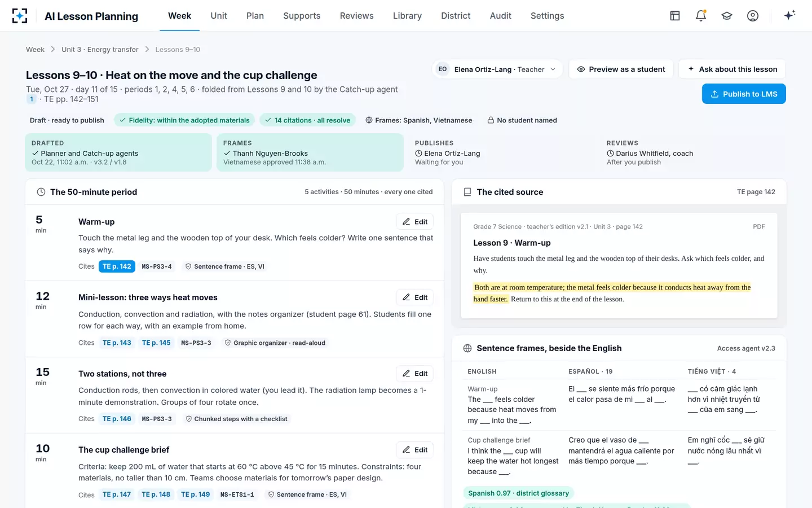
Task: Open the user account profile icon
Action: (753, 16)
